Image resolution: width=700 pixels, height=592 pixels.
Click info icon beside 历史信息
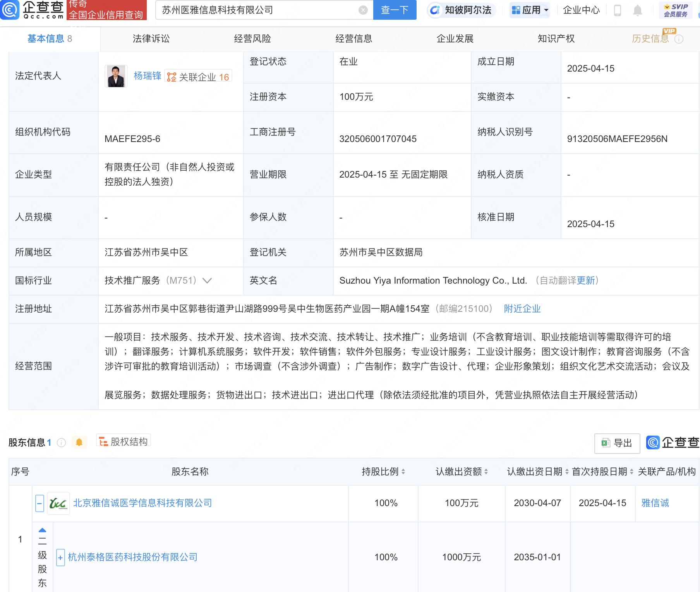pyautogui.click(x=679, y=39)
